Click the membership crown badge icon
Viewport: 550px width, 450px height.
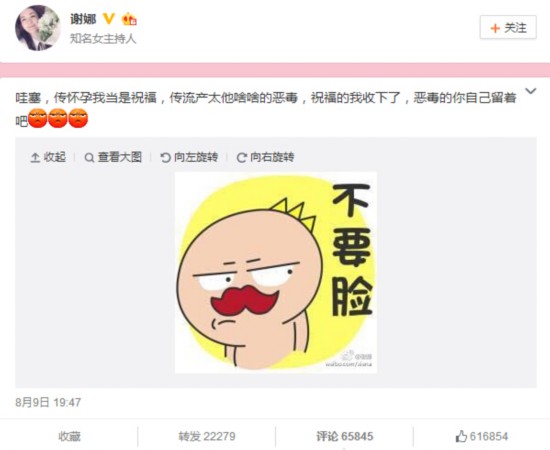[129, 19]
